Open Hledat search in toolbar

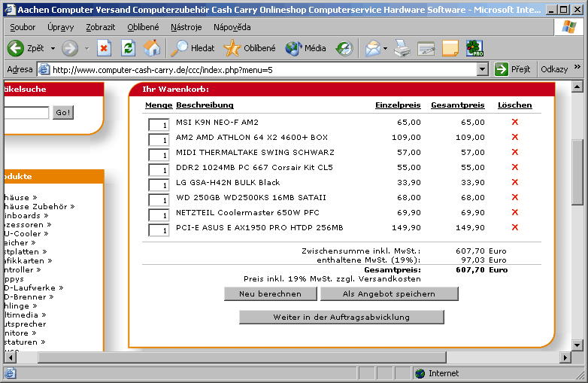[x=192, y=48]
